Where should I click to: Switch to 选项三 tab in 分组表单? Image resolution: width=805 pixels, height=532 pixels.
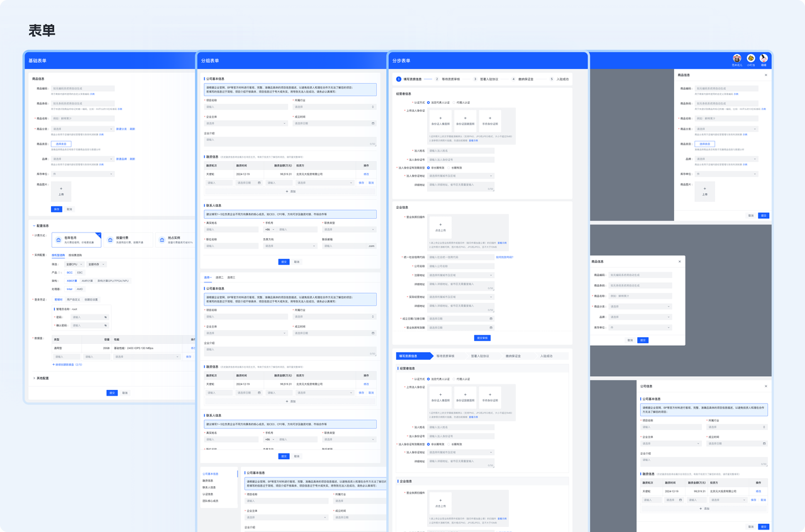(231, 277)
